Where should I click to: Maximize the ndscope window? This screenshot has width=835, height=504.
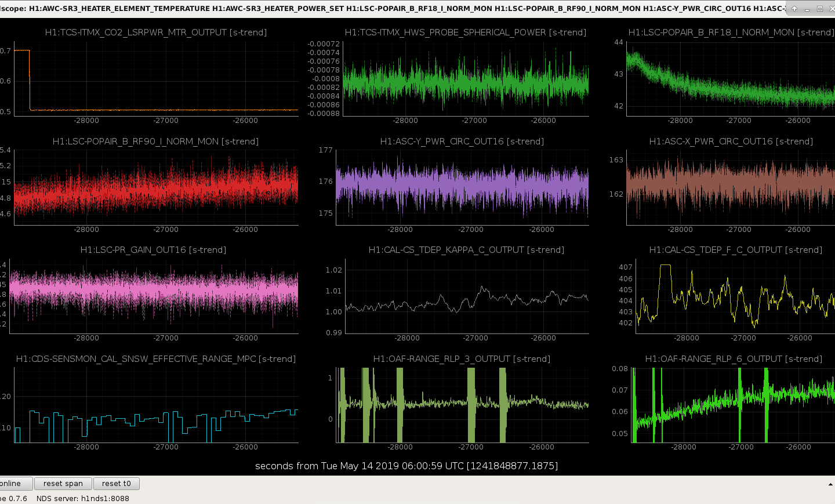point(819,9)
